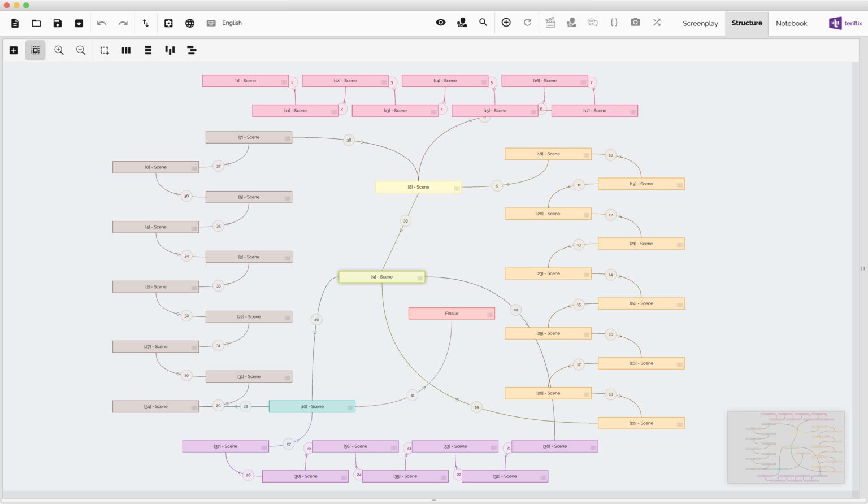The width and height of the screenshot is (868, 504).
Task: Take a snapshot with the camera icon
Action: (x=635, y=23)
